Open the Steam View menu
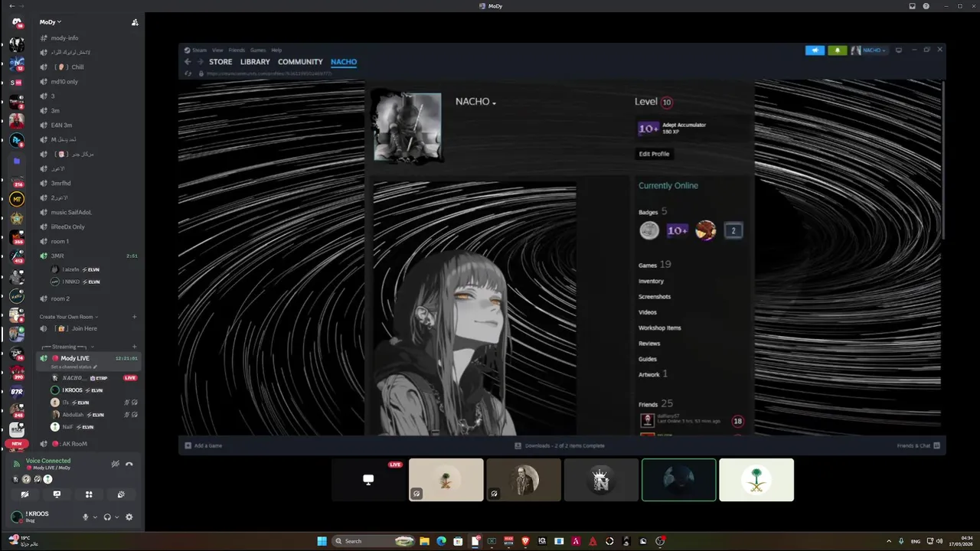The image size is (980, 551). (x=217, y=50)
